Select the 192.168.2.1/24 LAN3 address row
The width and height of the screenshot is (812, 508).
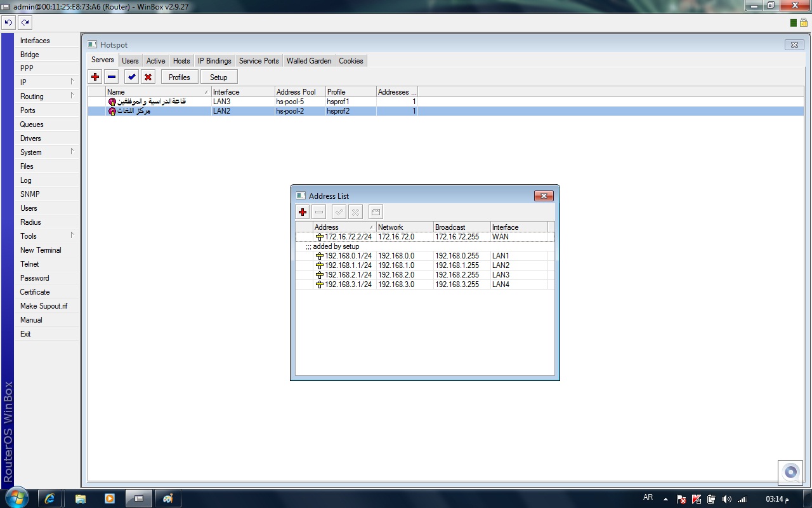(348, 275)
